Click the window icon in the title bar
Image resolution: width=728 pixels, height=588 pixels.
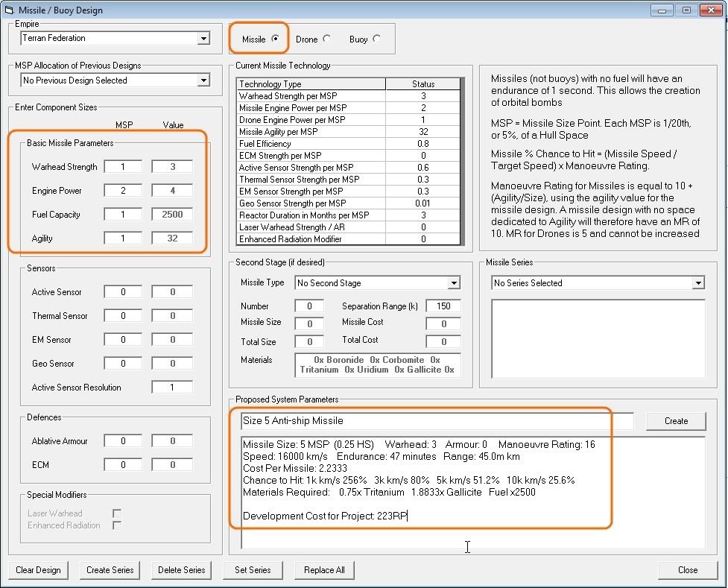tap(9, 10)
